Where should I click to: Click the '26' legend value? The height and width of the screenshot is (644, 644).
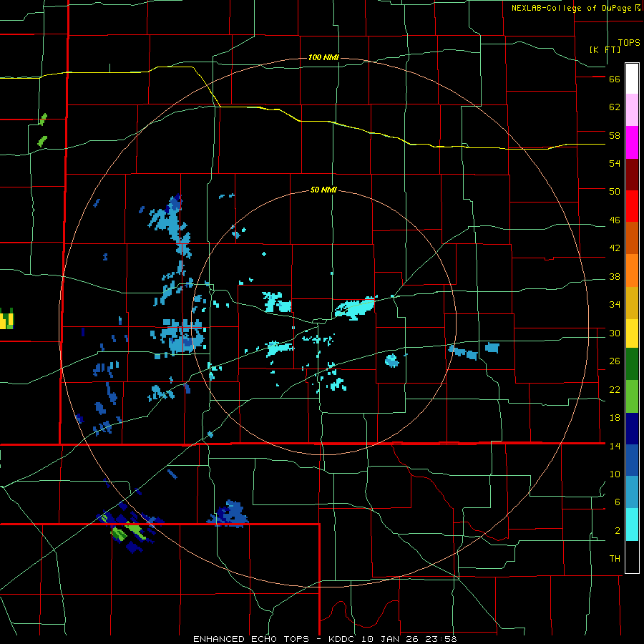(x=615, y=361)
